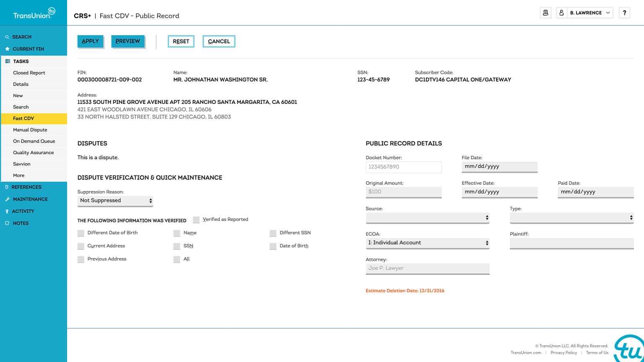Select Manual Dispute in the Tasks menu
644x362 pixels.
coord(30,130)
